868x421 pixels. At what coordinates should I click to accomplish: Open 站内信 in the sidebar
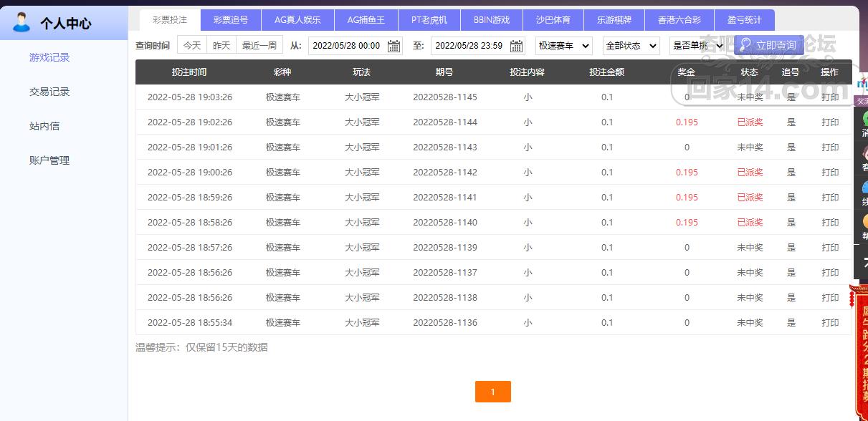coord(44,126)
